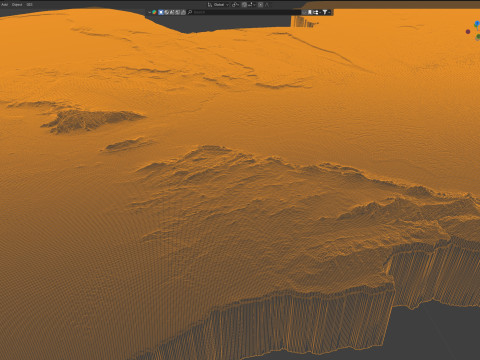Open the GIS menu

(x=29, y=5)
